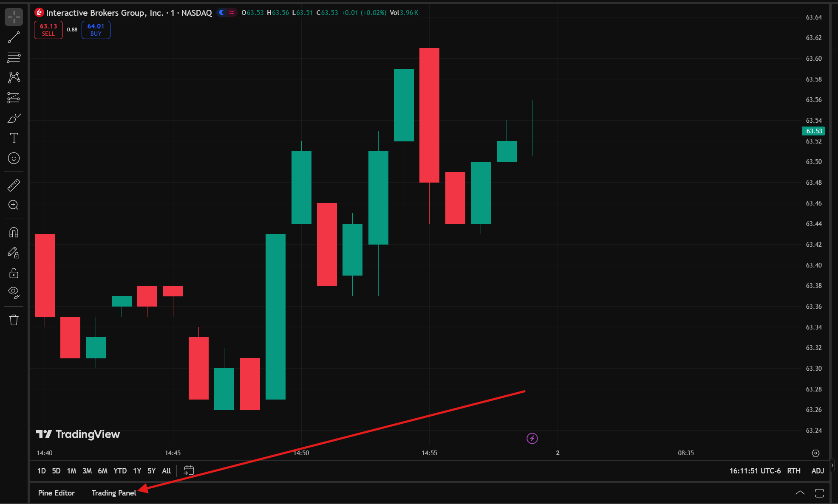Click the purple lightning bolt event icon
The image size is (838, 504).
(532, 438)
